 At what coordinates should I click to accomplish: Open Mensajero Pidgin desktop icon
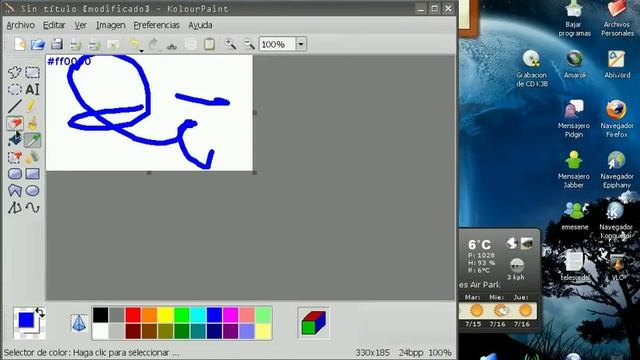tap(574, 119)
